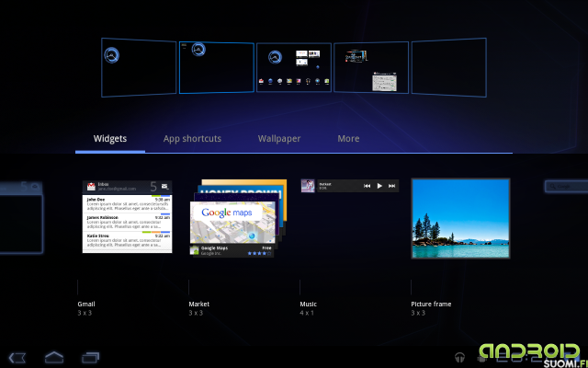Choose the Gmail widget preview
This screenshot has height=368, width=588.
point(127,217)
